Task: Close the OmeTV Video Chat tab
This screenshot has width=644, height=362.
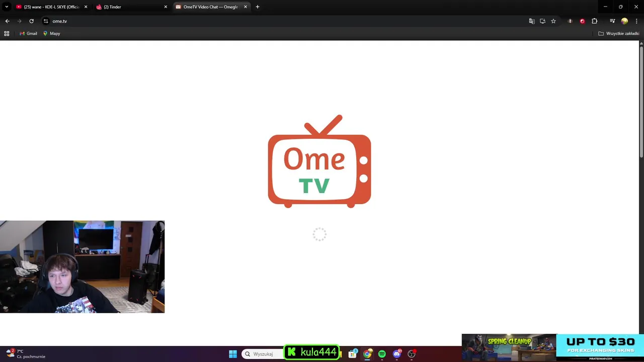Action: pos(246,7)
